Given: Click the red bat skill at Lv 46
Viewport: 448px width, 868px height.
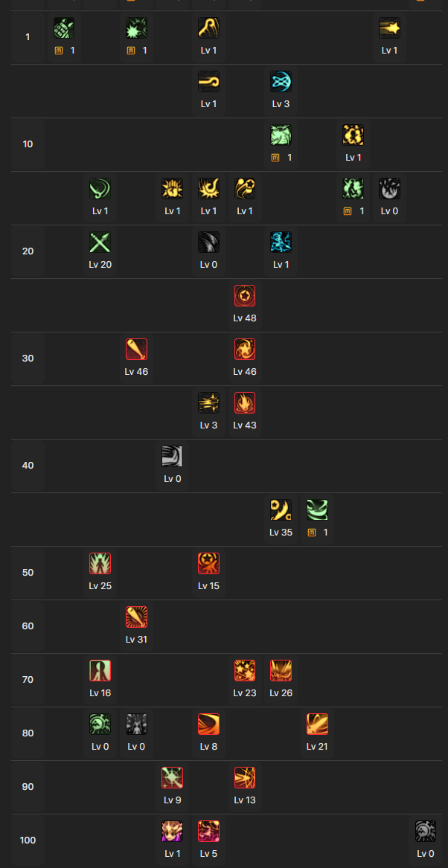Looking at the screenshot, I should point(136,350).
